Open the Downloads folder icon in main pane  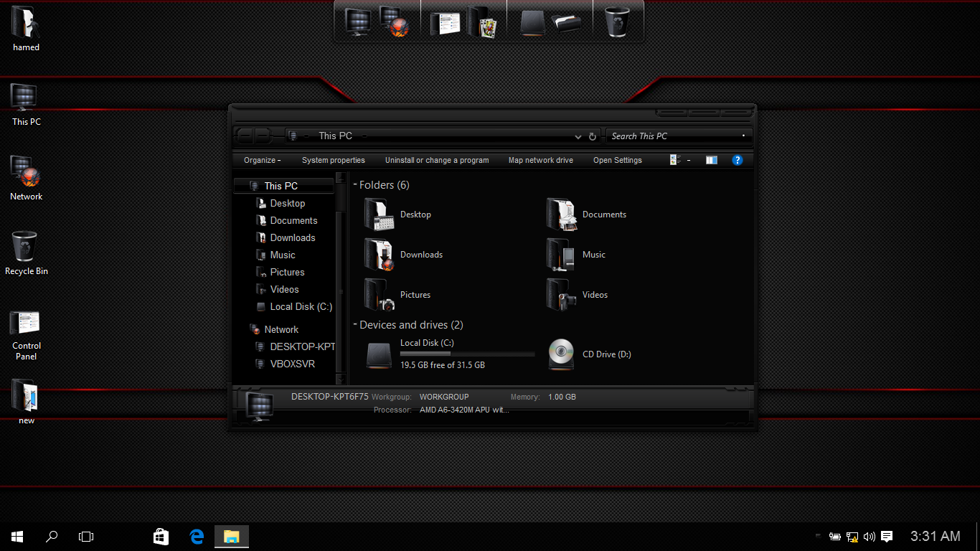(379, 255)
